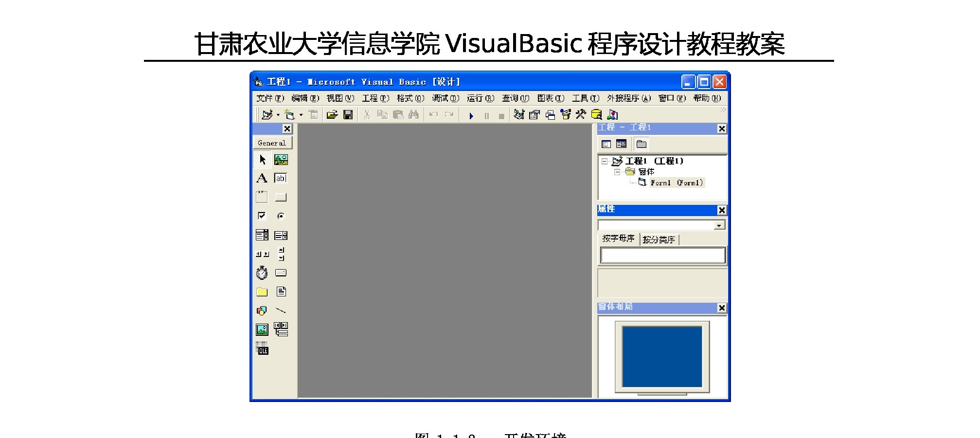Viewport: 980px width, 438px height.
Task: Click the End stop button
Action: point(501,116)
